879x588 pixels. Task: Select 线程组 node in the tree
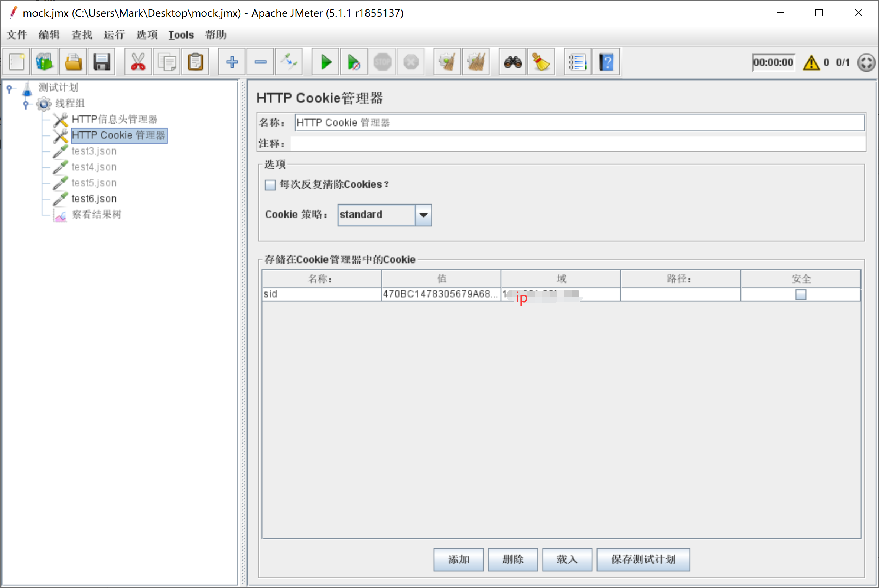(70, 104)
